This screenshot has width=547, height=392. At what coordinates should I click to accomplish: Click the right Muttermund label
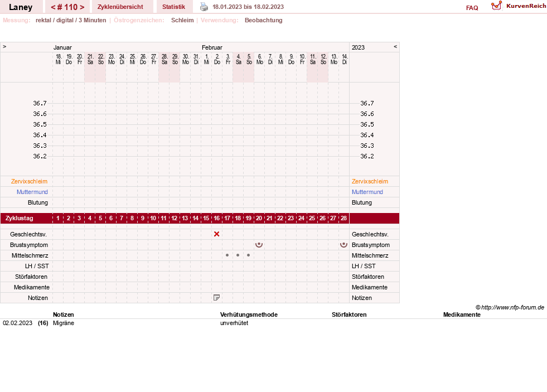coord(367,192)
